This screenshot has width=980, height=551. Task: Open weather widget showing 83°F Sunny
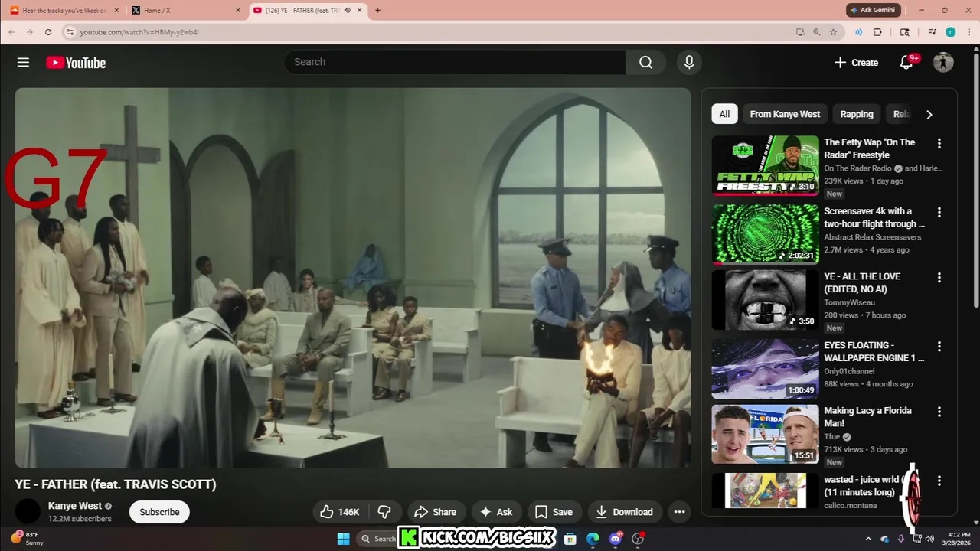pos(26,539)
